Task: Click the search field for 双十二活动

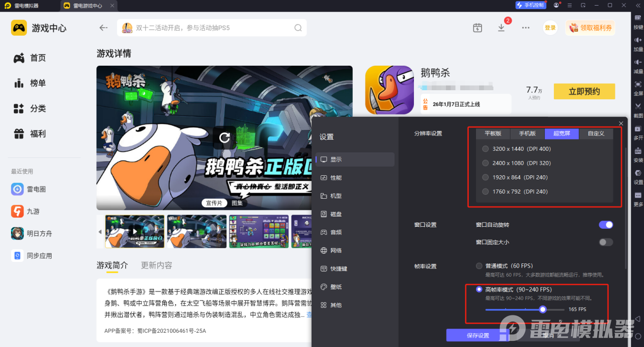Action: click(x=212, y=28)
